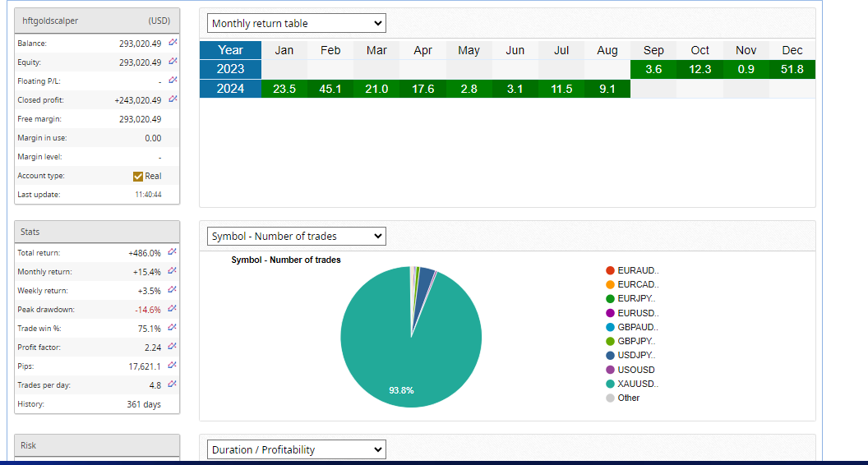This screenshot has width=868, height=465.
Task: Open the Trades per day chart icon
Action: tap(173, 384)
